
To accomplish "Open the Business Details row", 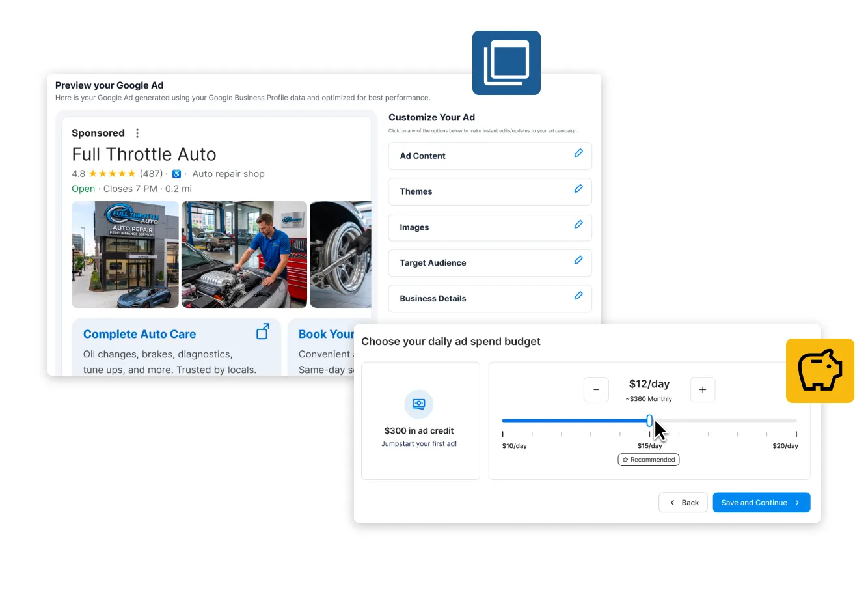I will tap(490, 299).
